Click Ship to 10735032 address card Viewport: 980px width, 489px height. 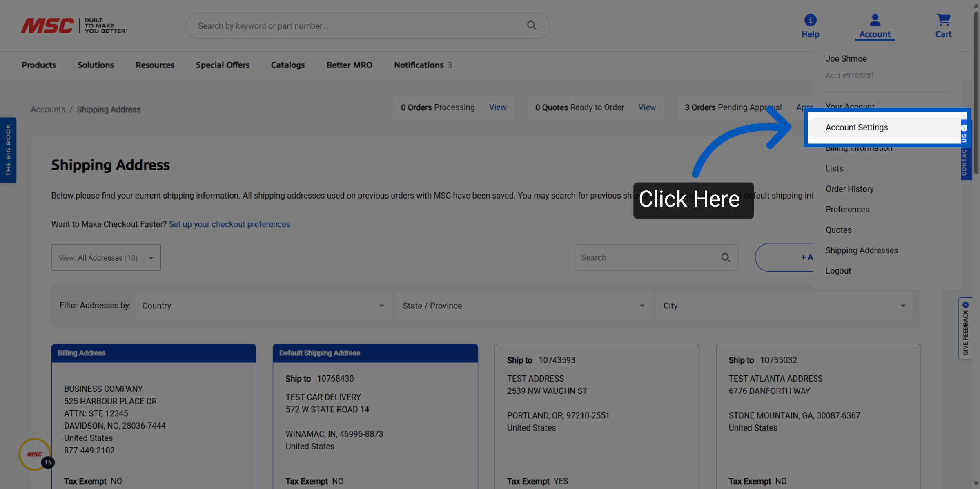click(x=818, y=417)
